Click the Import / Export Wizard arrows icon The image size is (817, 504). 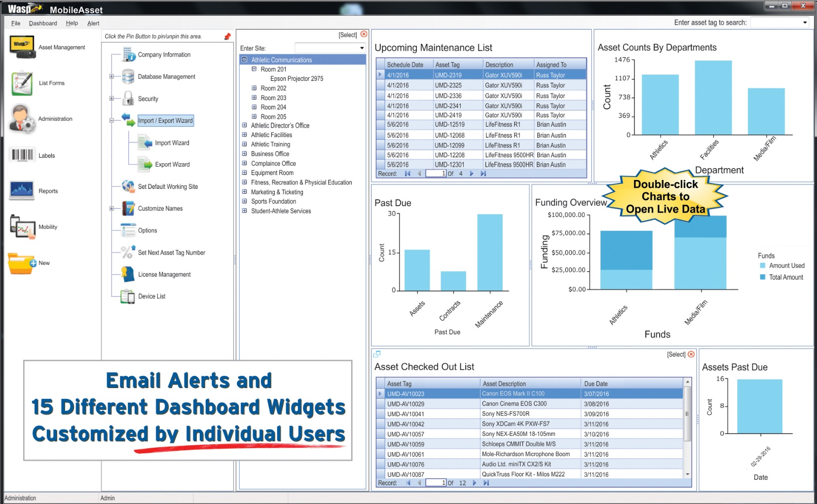pos(128,120)
